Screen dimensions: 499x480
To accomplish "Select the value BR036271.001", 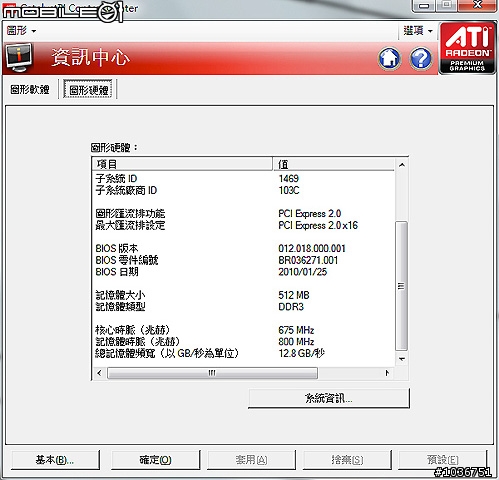I will [308, 260].
